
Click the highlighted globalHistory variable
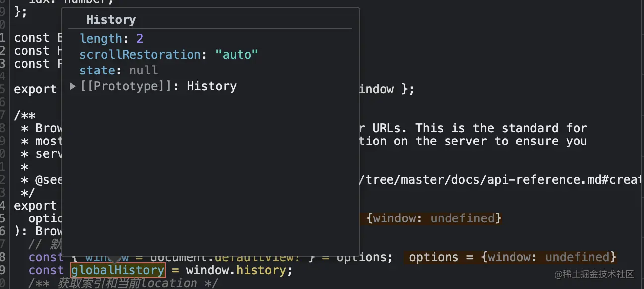click(x=118, y=270)
